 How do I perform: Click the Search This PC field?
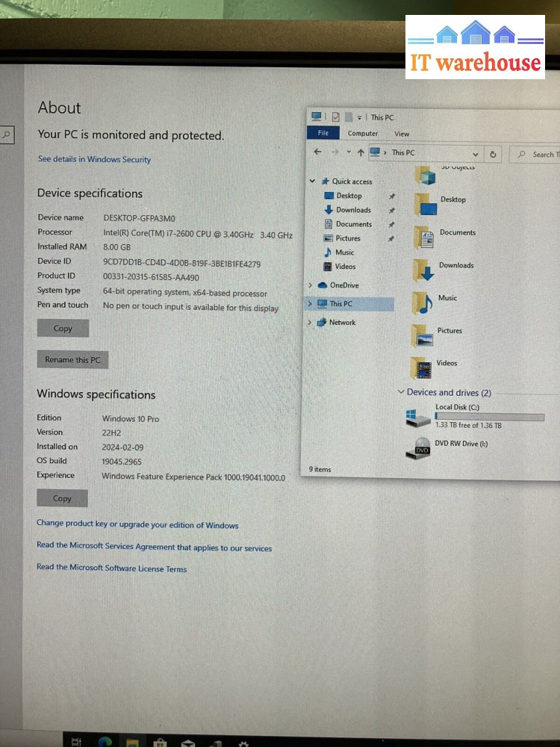point(535,155)
